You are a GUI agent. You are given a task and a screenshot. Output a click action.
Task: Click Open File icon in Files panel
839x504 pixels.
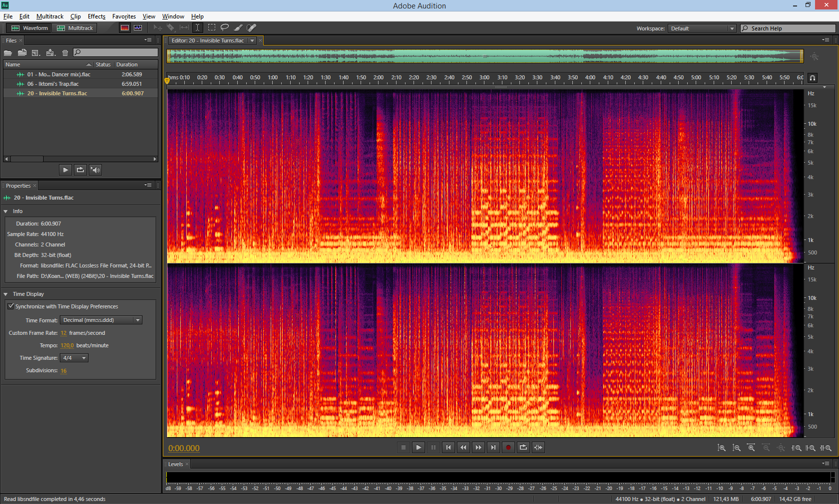pos(8,52)
